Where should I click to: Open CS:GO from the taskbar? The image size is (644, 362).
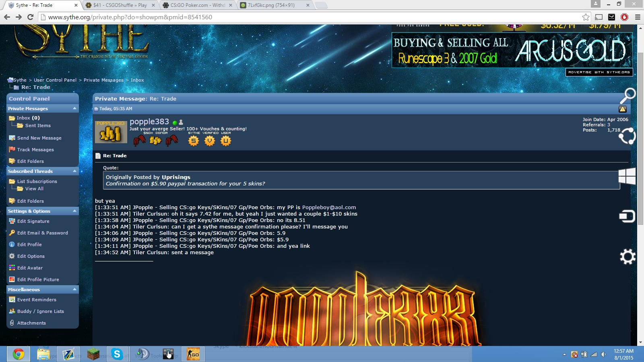[x=193, y=354]
